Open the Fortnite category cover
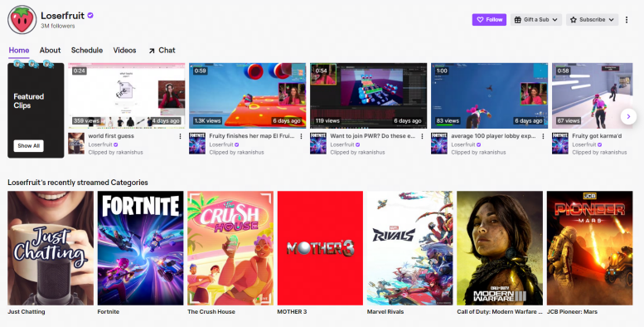The width and height of the screenshot is (644, 327). click(140, 248)
